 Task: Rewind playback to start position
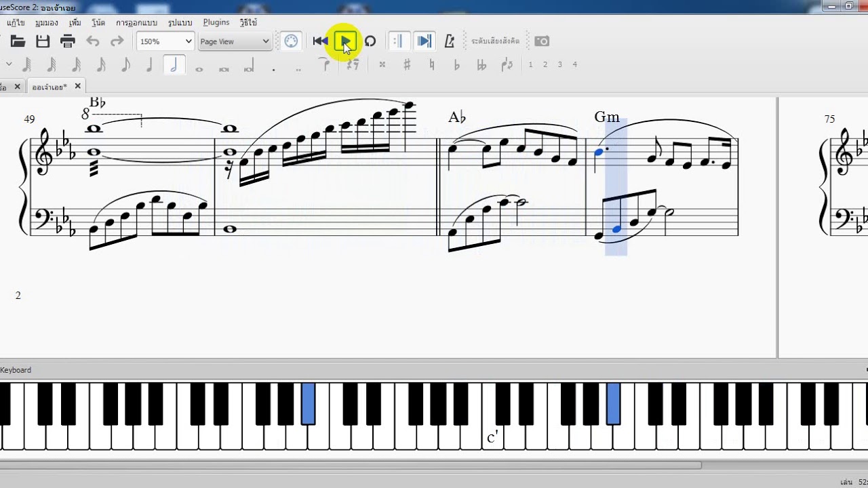(x=320, y=41)
